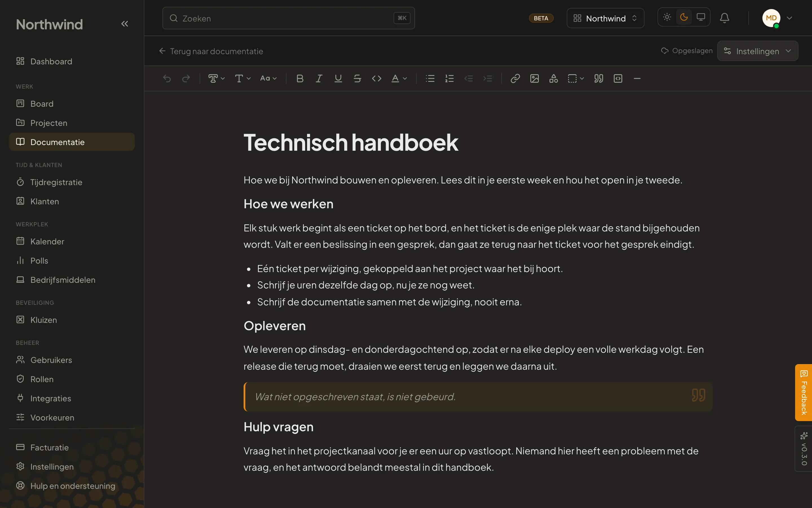Open the text color dropdown
Screen dimensions: 812x508
click(x=399, y=79)
